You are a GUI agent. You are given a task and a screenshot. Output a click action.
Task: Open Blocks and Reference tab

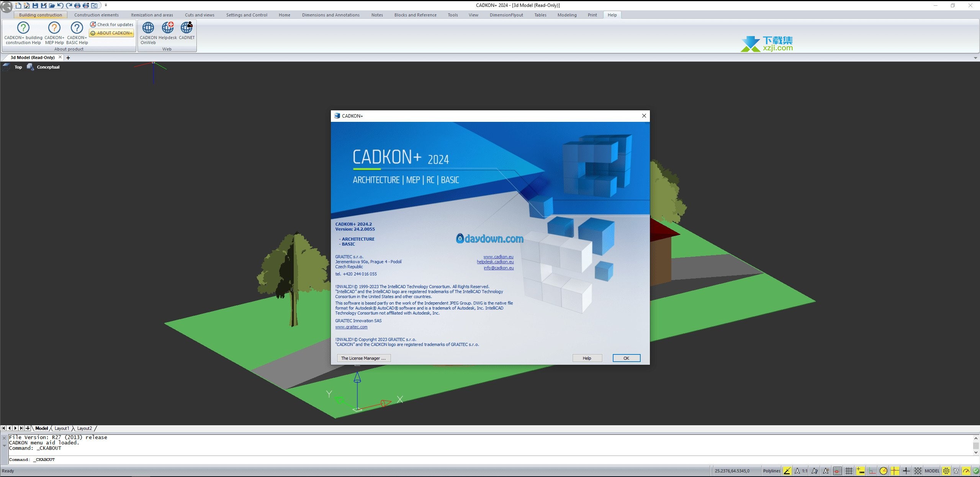416,15
